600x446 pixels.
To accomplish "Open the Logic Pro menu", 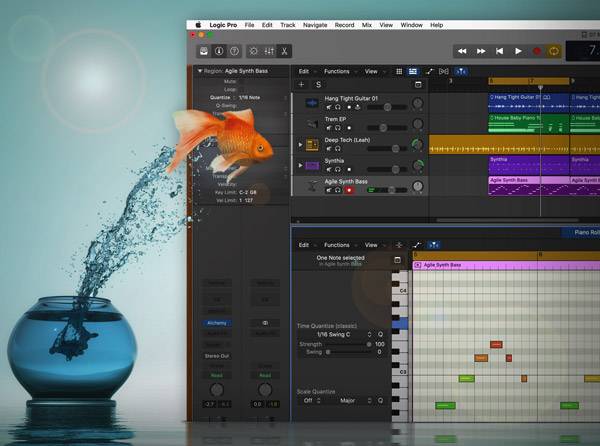I will point(223,25).
